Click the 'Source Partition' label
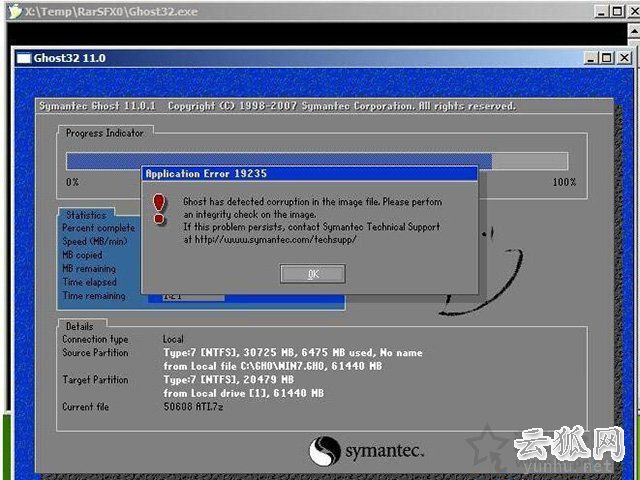This screenshot has height=480, width=640. (95, 353)
